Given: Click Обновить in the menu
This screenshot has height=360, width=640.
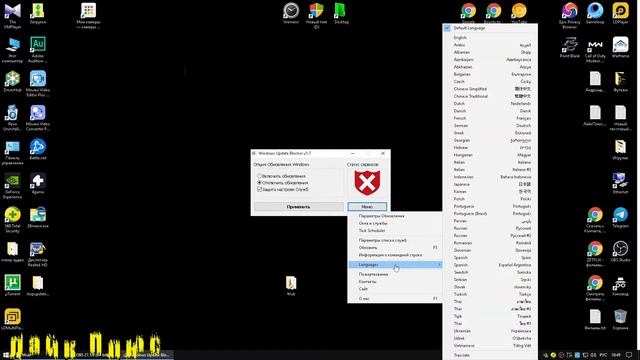Looking at the screenshot, I should [x=395, y=248].
